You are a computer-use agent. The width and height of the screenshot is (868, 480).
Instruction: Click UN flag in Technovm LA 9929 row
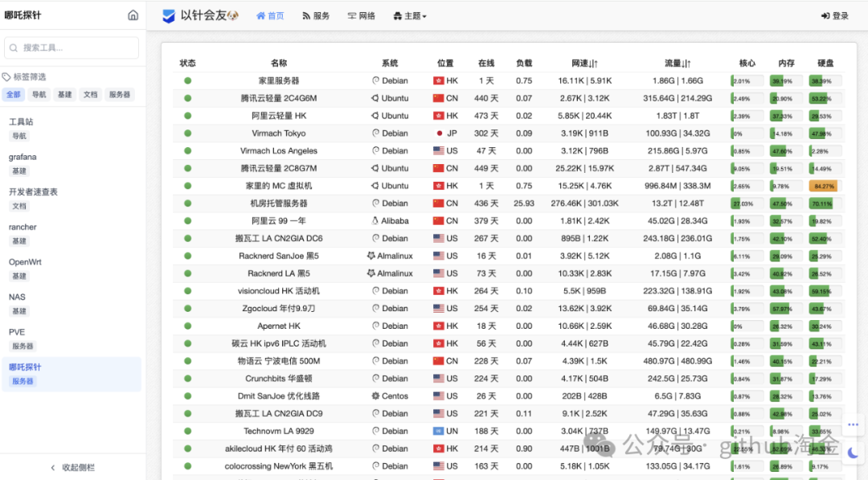tap(439, 431)
